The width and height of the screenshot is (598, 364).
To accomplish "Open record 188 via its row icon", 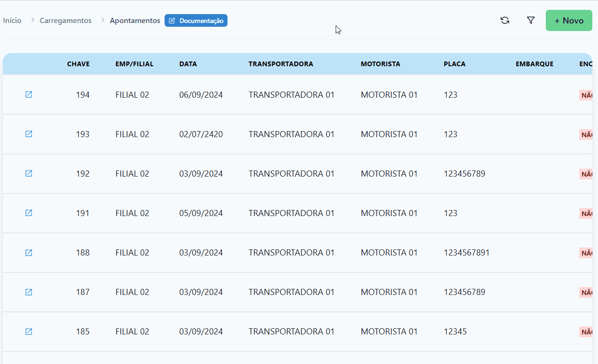I will pos(29,253).
